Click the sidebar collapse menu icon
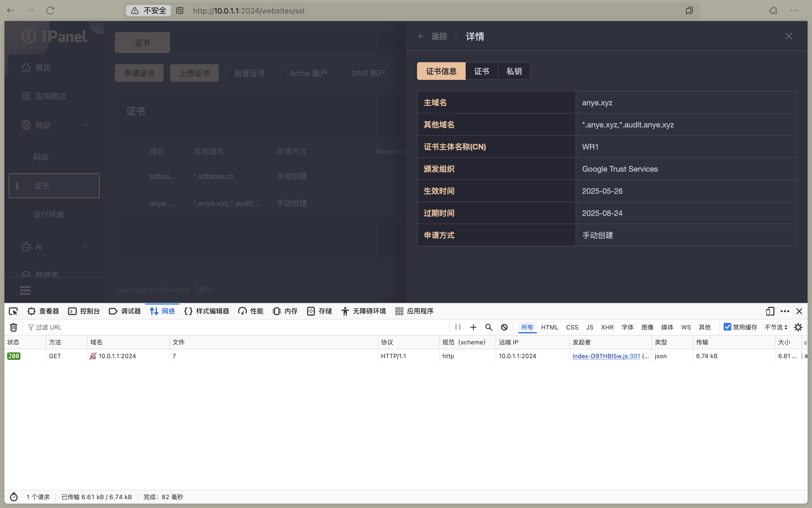The height and width of the screenshot is (508, 812). click(x=25, y=290)
